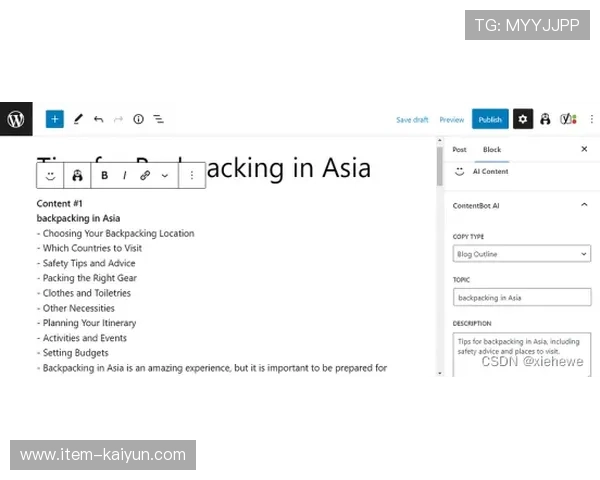600x480 pixels.
Task: Click Save draft link
Action: click(x=412, y=120)
